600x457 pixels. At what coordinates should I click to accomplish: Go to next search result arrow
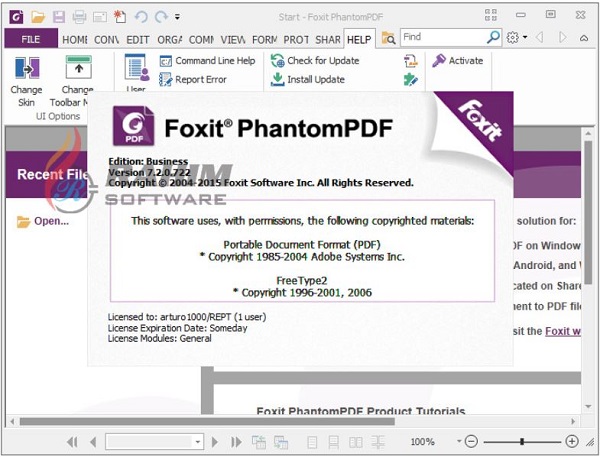pos(562,37)
